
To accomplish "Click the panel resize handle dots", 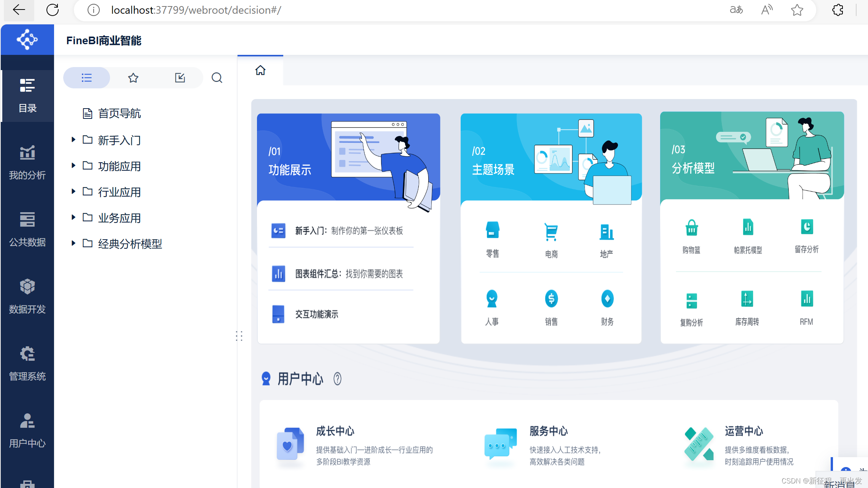I will pyautogui.click(x=239, y=336).
